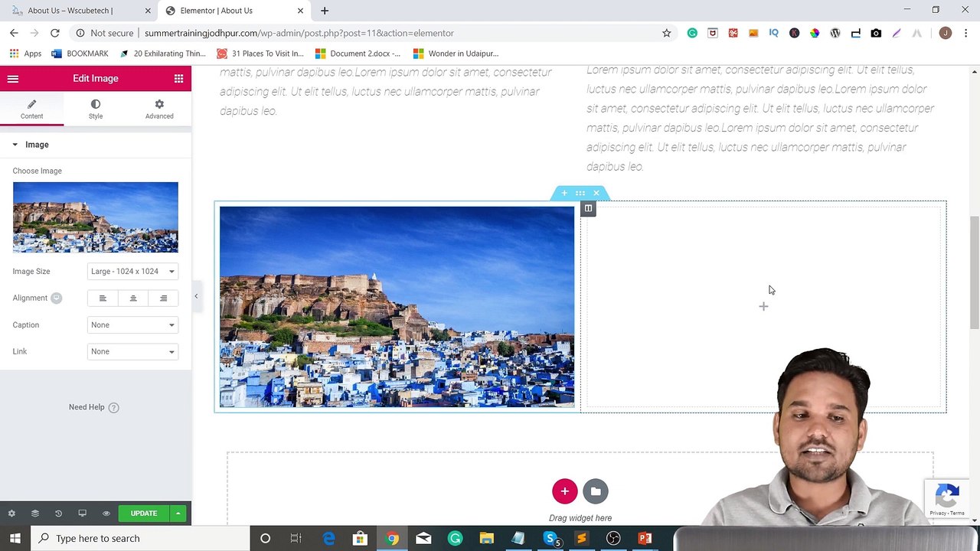
Task: Set image alignment to center
Action: [x=133, y=298]
